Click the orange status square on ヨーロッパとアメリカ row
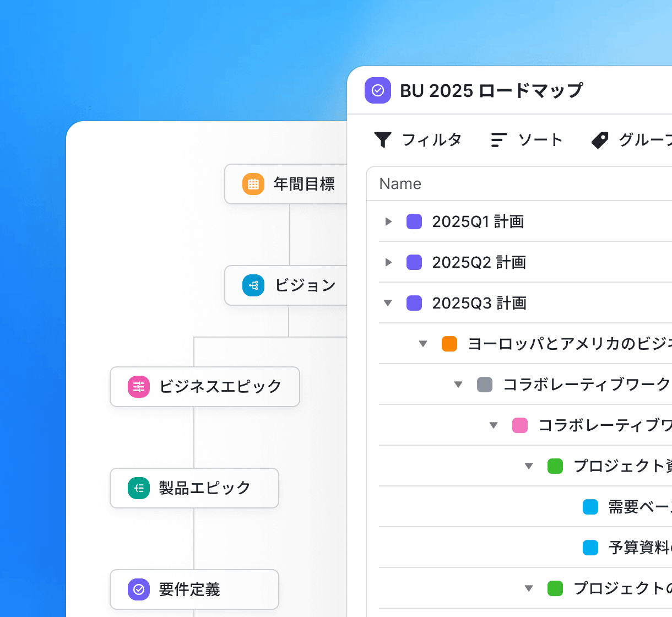The height and width of the screenshot is (617, 672). coord(449,344)
